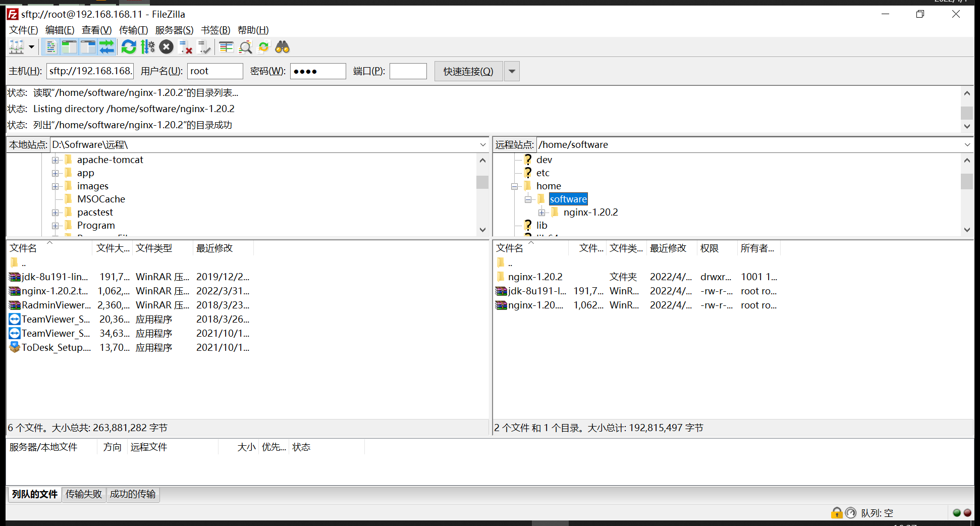Screen dimensions: 980x526
Task: Switch to 传输失败 tab
Action: coord(84,494)
